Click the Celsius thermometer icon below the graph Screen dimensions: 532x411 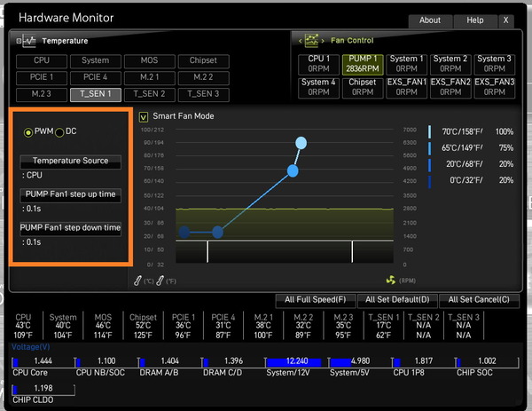click(x=137, y=281)
